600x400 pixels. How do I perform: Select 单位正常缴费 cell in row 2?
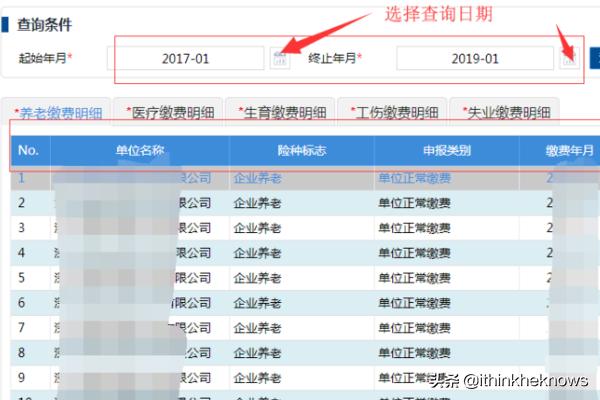[447, 203]
